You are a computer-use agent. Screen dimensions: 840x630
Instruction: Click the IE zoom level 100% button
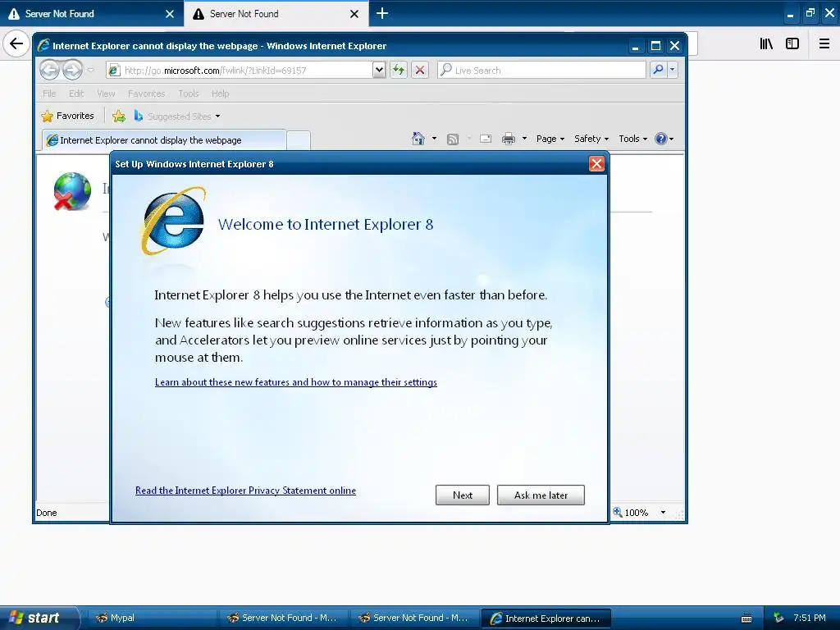[x=631, y=512]
